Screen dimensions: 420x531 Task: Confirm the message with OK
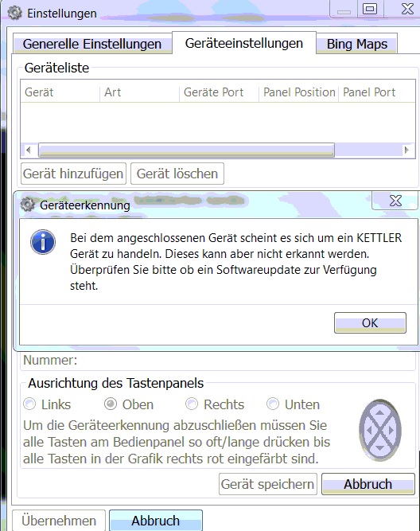[x=370, y=322]
